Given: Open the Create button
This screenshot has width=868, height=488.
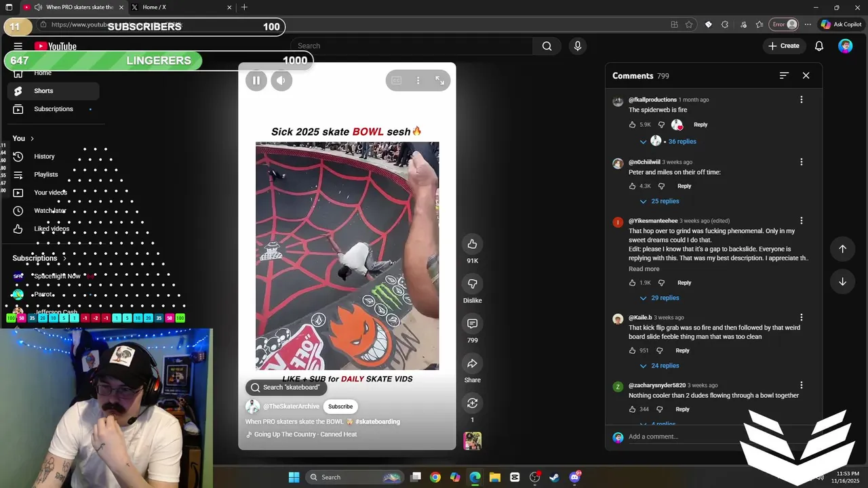Looking at the screenshot, I should pyautogui.click(x=784, y=46).
